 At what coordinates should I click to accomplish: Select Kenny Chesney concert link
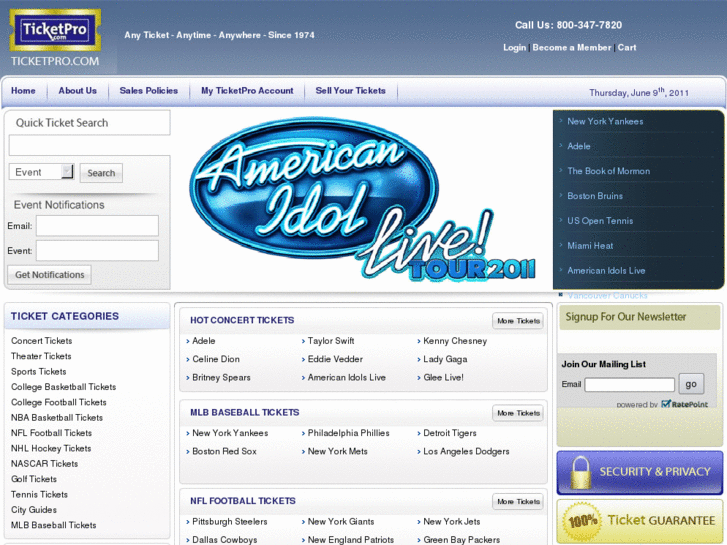coord(455,341)
